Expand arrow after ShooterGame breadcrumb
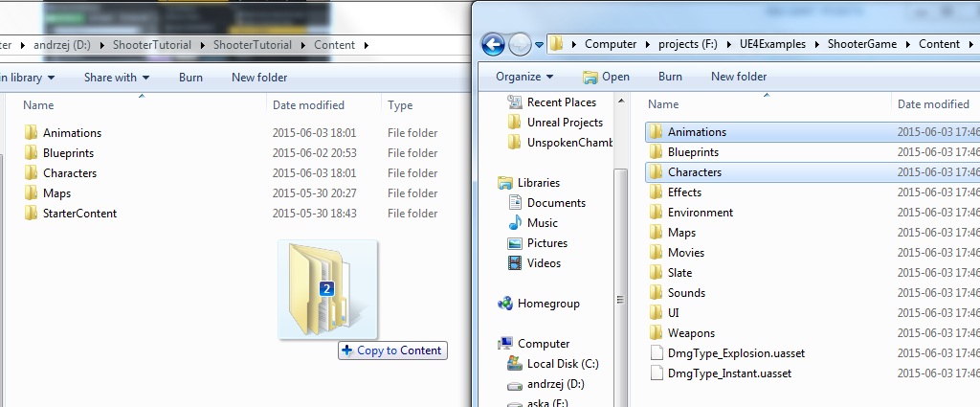 coord(908,44)
